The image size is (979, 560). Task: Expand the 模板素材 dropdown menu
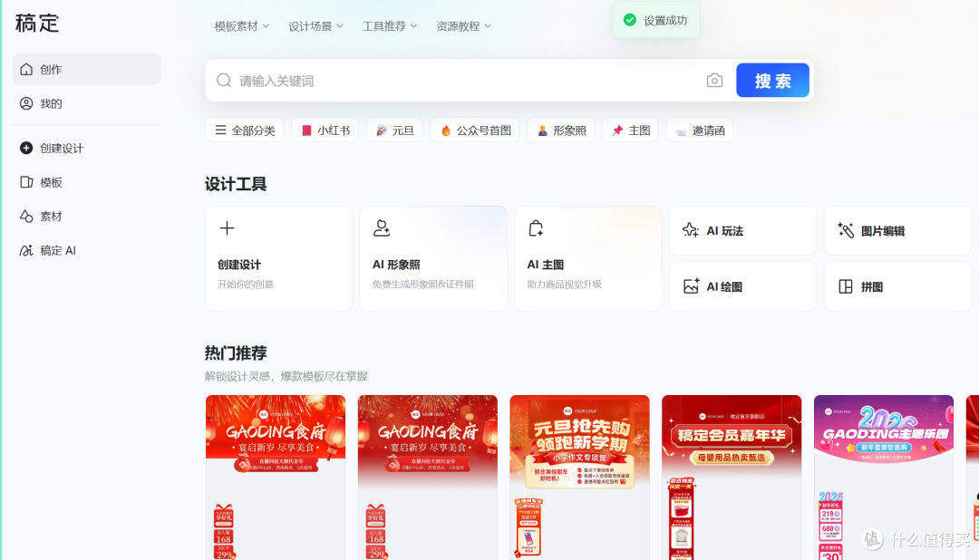point(242,26)
